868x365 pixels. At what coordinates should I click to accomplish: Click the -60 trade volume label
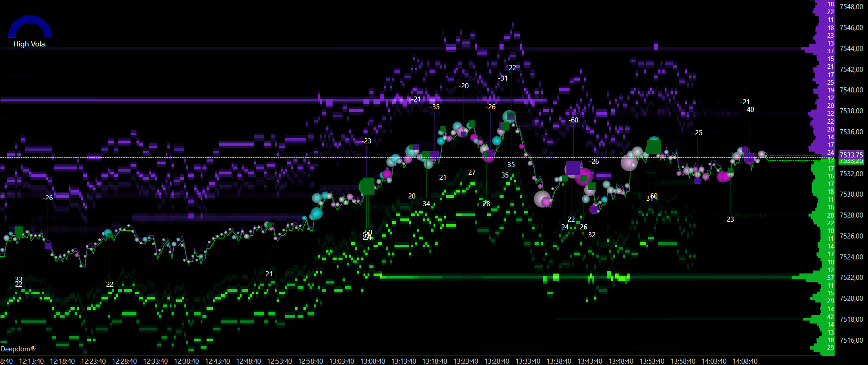[573, 120]
